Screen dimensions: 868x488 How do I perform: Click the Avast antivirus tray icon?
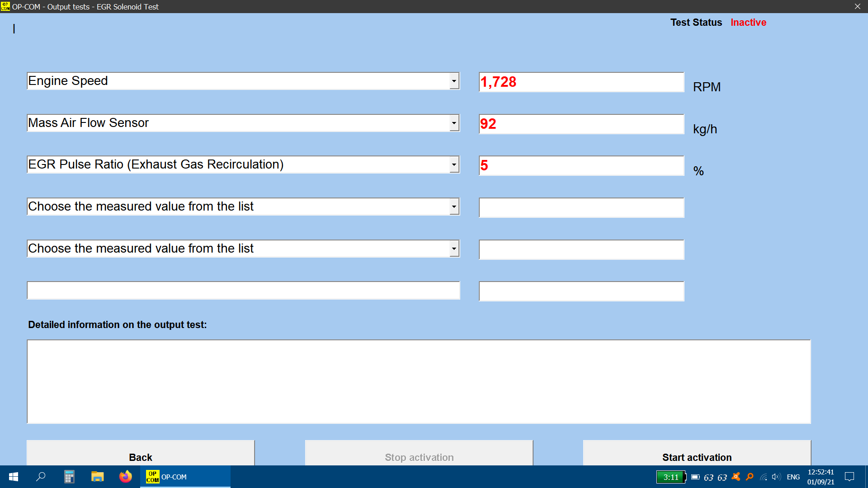[x=736, y=477]
